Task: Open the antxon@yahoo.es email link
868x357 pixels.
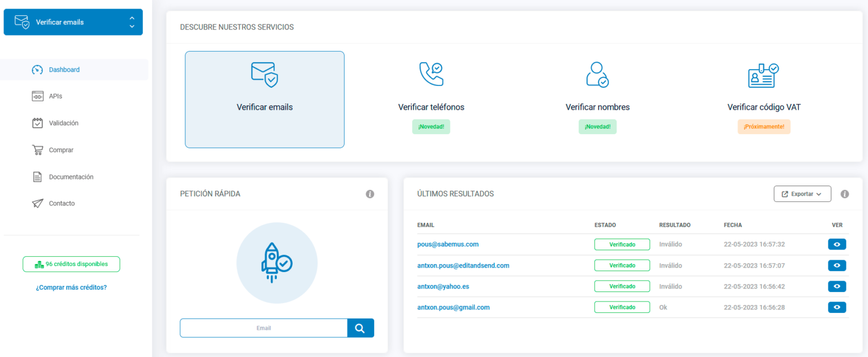Action: pos(443,286)
